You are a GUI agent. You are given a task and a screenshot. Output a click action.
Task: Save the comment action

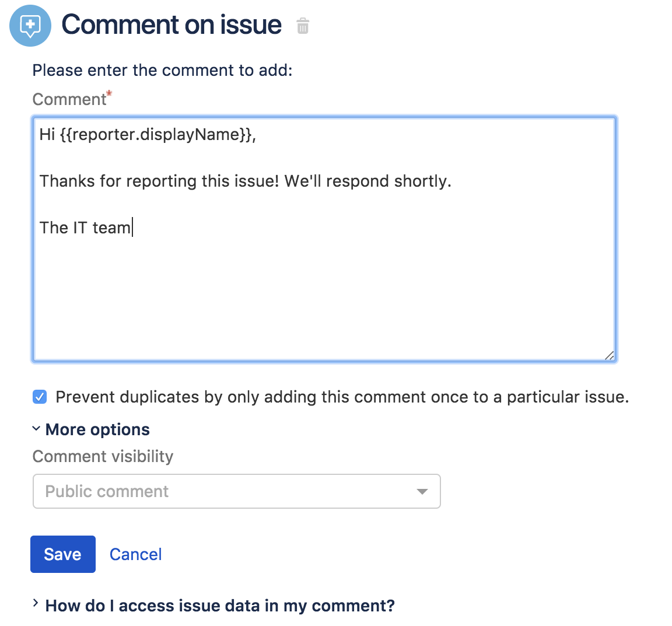click(x=63, y=554)
